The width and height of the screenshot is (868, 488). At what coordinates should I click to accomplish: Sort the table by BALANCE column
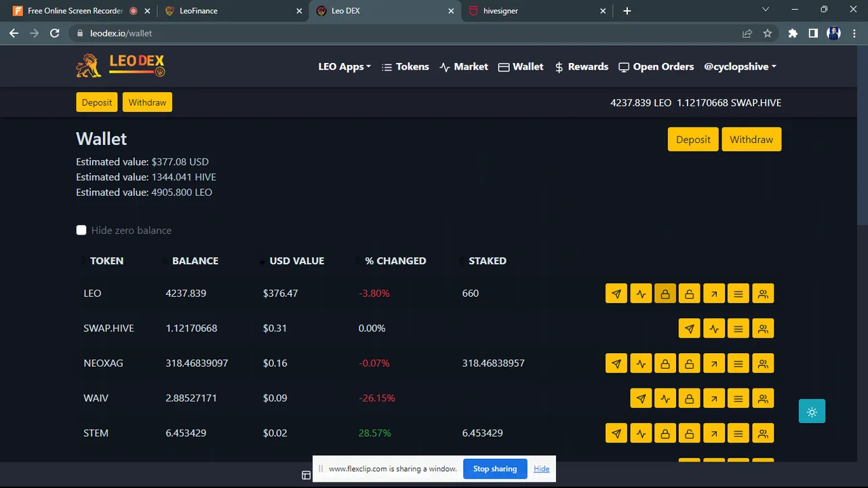(x=195, y=261)
